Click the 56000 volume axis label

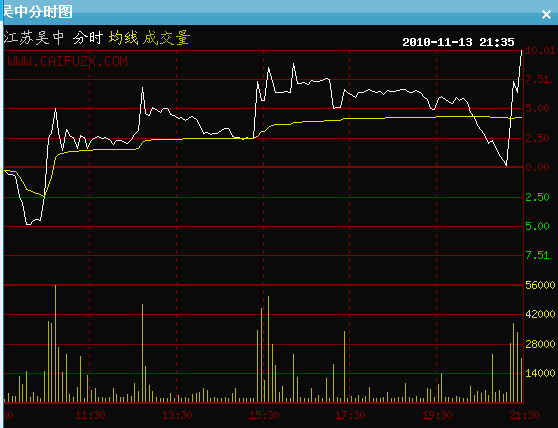tap(540, 285)
